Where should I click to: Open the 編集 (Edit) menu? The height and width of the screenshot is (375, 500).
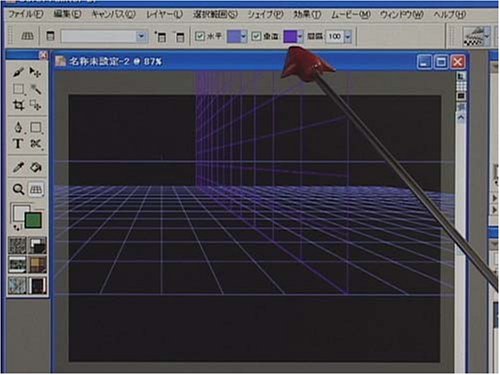click(x=67, y=14)
